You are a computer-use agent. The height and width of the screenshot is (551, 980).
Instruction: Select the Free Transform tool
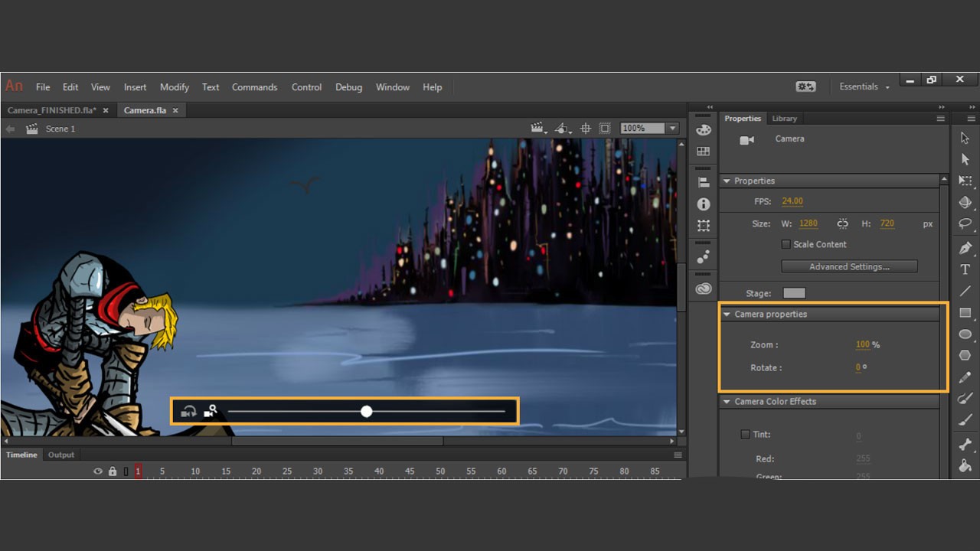pyautogui.click(x=965, y=181)
